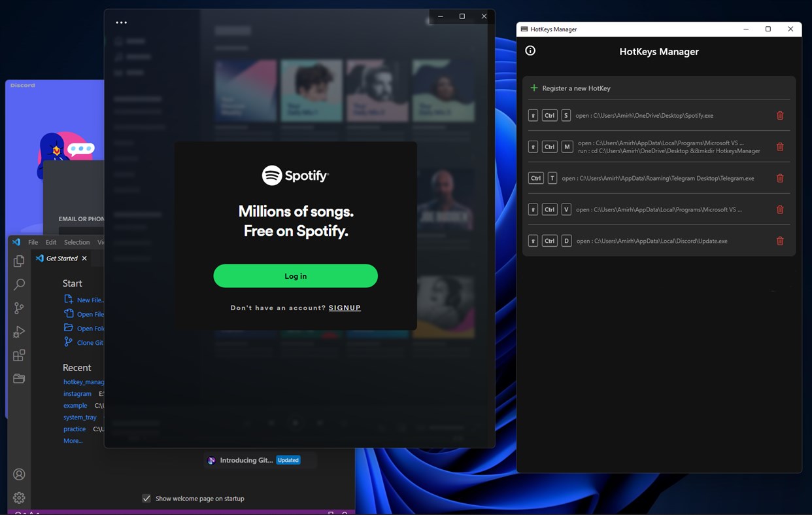Click Register a new HotKey
The height and width of the screenshot is (515, 812).
tap(576, 88)
